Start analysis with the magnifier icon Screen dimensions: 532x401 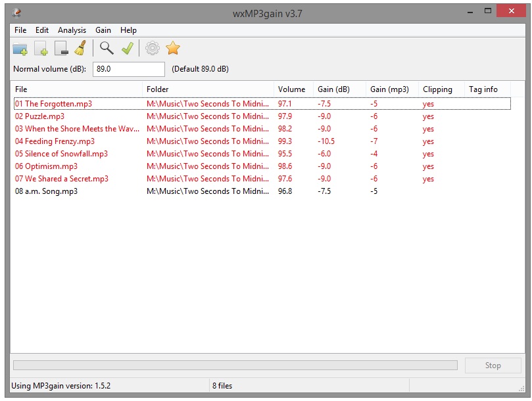[x=107, y=48]
